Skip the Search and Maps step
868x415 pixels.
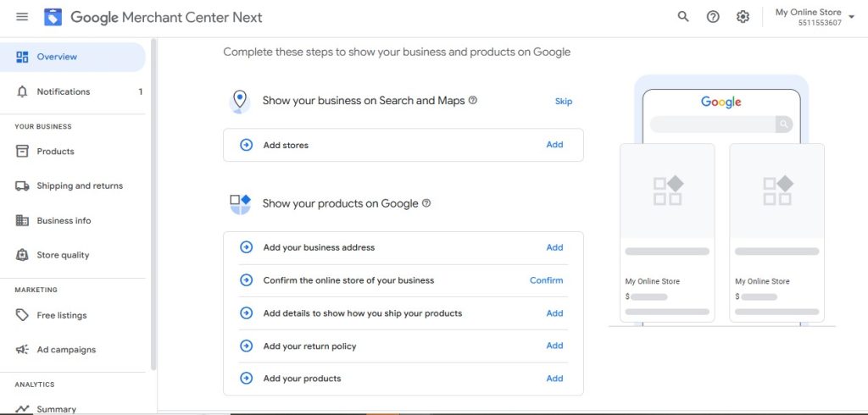(563, 102)
